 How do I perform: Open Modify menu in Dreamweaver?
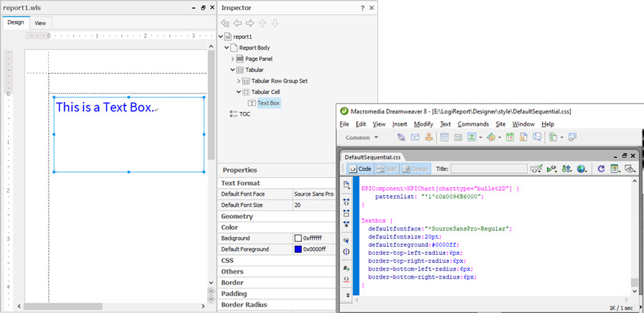click(423, 123)
